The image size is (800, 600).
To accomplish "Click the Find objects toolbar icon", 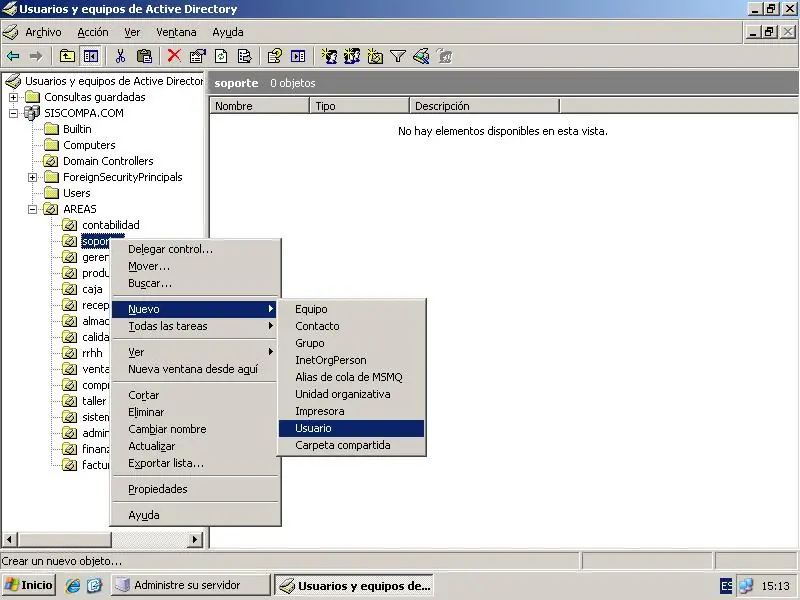I will click(x=421, y=56).
